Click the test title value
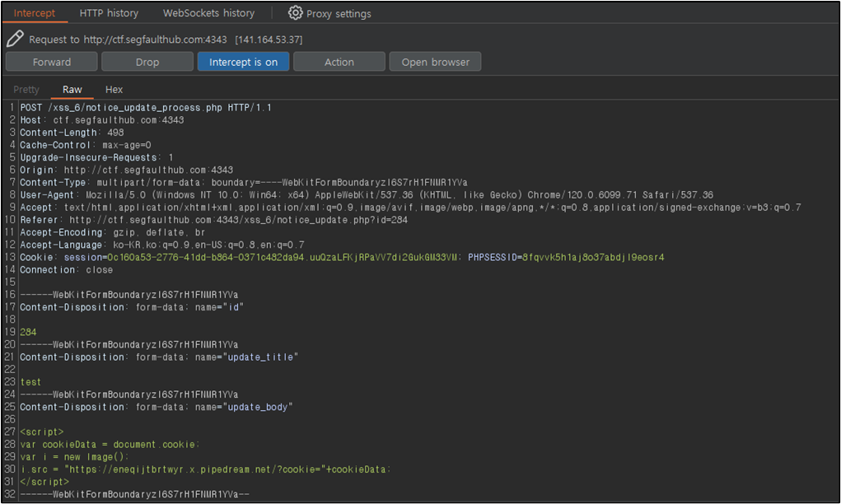Viewport: 841px width, 504px height. 30,382
